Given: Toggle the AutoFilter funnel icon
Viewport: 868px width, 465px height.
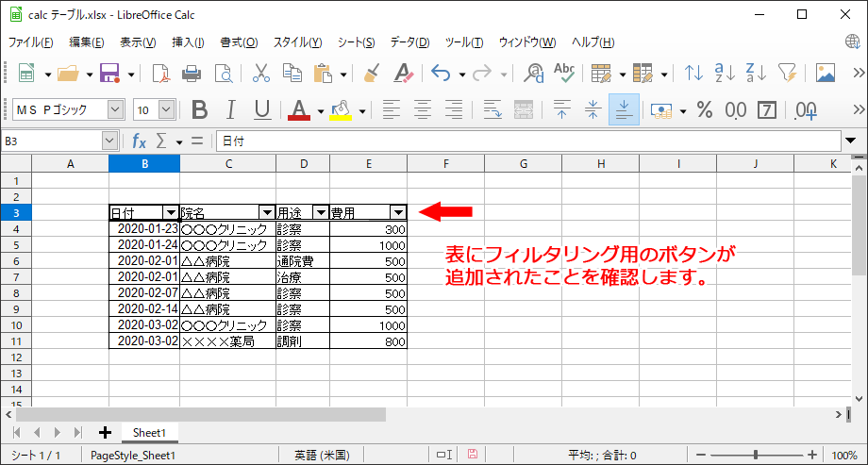Looking at the screenshot, I should coord(787,73).
